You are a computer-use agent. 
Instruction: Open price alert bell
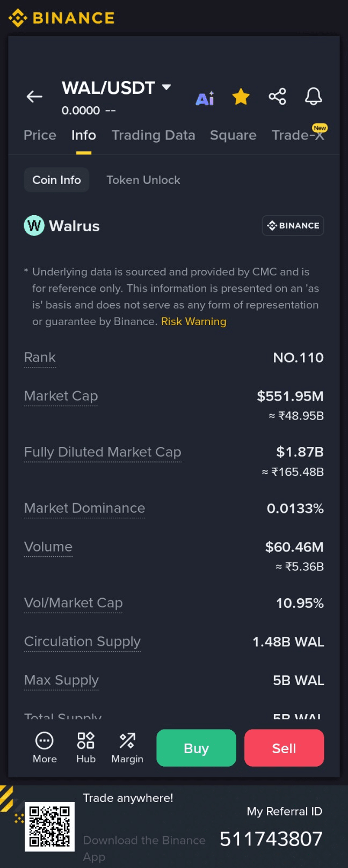[x=313, y=97]
